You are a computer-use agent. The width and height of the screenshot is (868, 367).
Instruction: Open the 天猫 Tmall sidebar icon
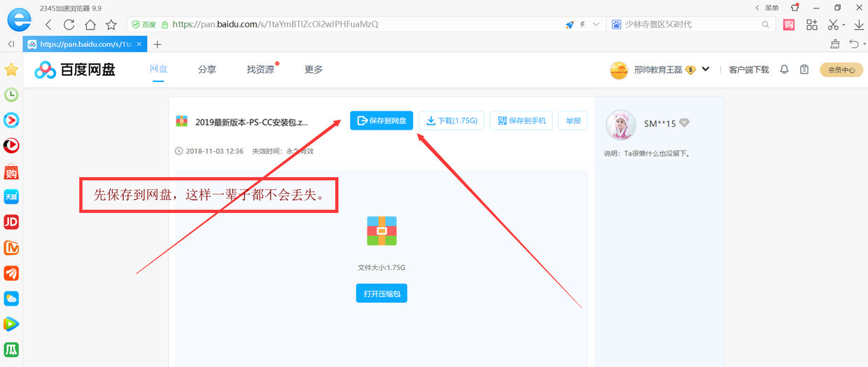point(11,197)
